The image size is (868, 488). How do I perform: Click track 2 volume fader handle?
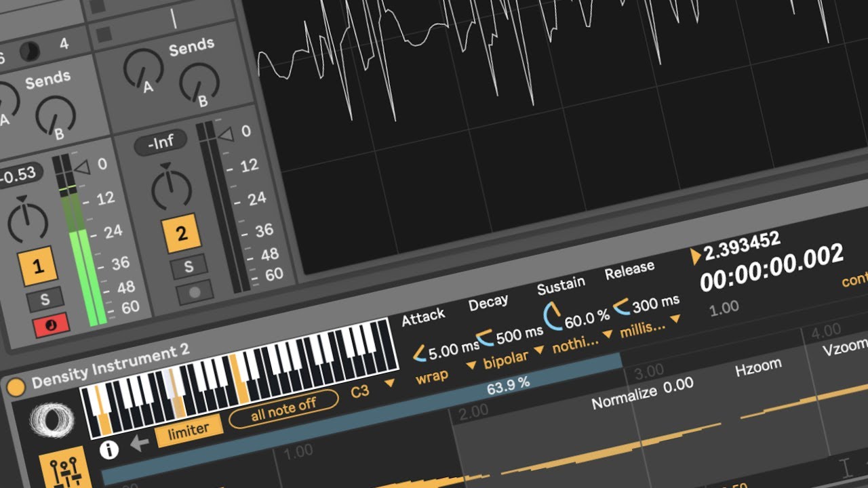pos(226,135)
